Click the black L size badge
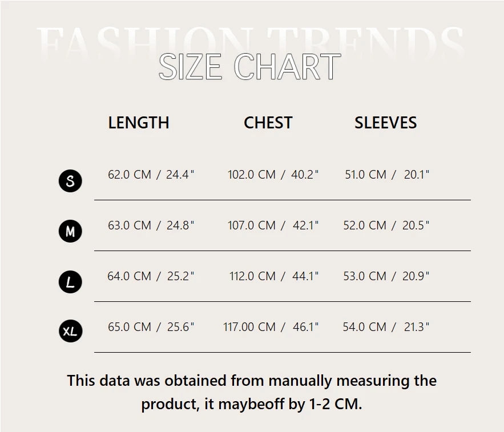 point(70,282)
